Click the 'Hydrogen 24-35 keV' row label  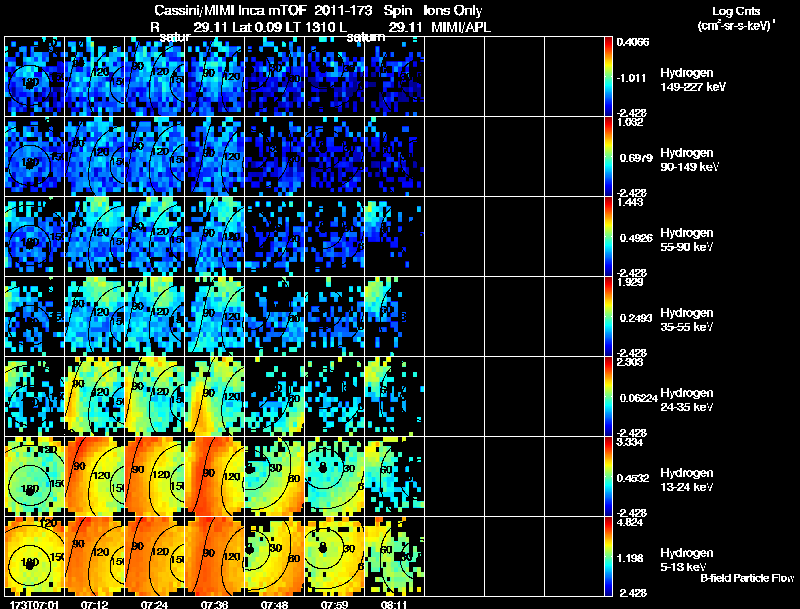687,400
